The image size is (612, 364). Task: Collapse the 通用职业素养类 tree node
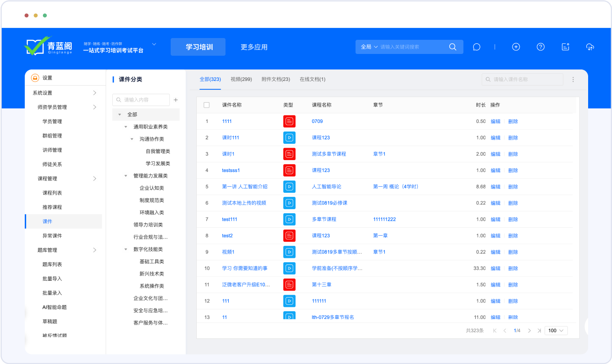point(126,127)
